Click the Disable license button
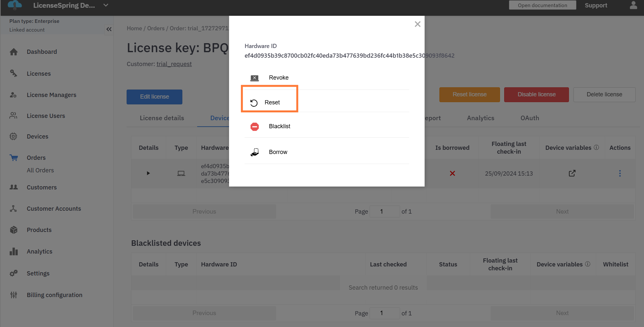Viewport: 644px width, 327px height. click(536, 95)
